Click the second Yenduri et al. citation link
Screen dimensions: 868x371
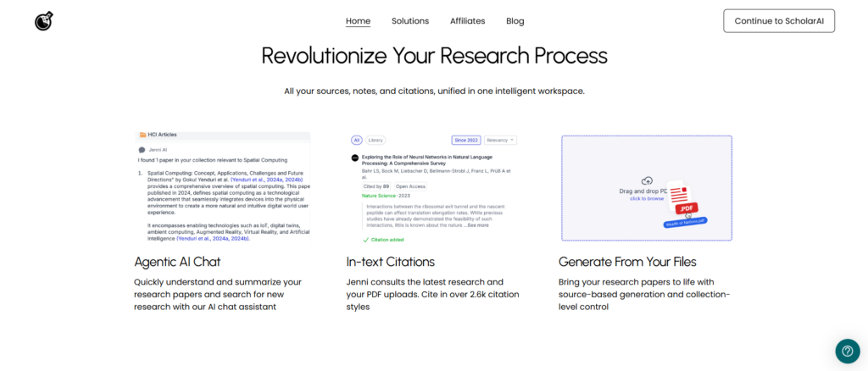(213, 238)
